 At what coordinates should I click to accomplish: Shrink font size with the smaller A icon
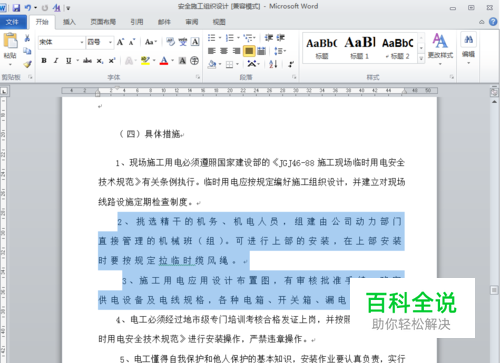tap(131, 42)
